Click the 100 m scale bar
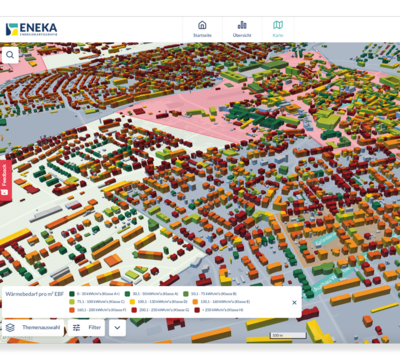Screen dimensions: 400x360 (288, 335)
